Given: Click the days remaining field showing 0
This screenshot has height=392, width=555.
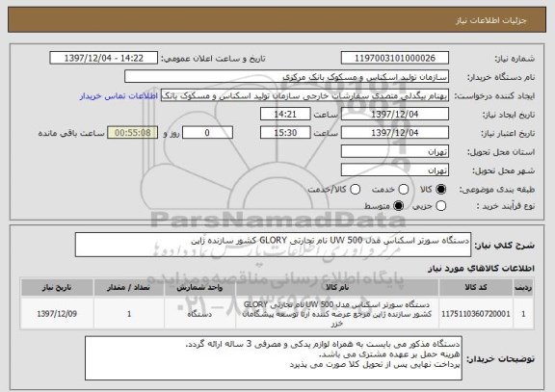Looking at the screenshot, I should (207, 133).
